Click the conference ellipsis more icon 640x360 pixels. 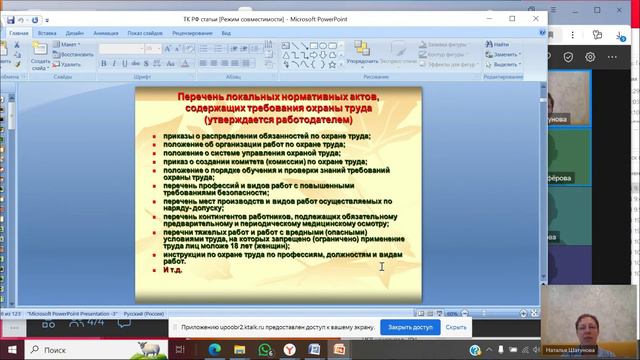[x=612, y=57]
